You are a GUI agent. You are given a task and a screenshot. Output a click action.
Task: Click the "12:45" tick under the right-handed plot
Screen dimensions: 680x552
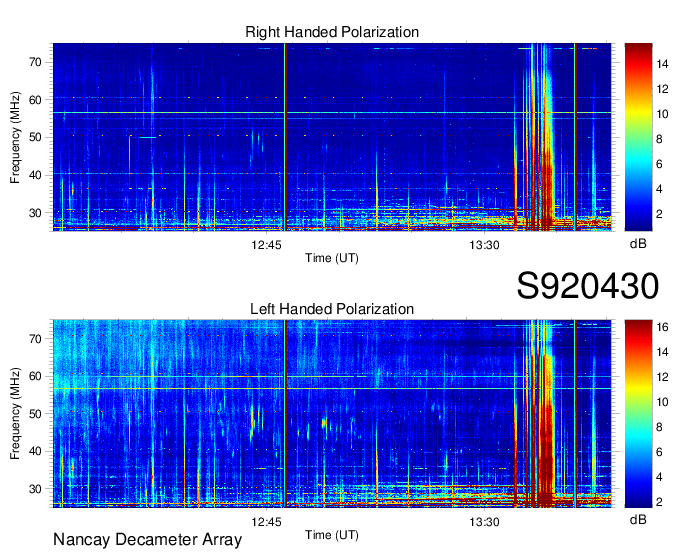click(266, 245)
